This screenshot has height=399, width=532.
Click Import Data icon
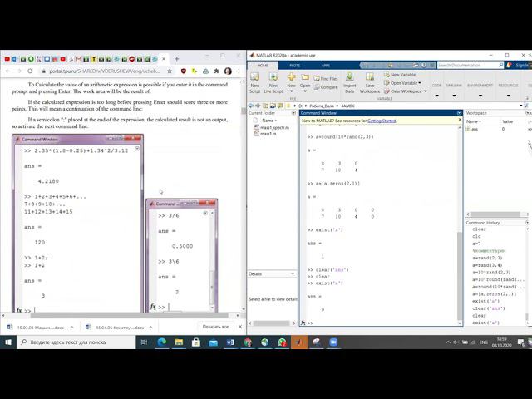click(x=349, y=76)
